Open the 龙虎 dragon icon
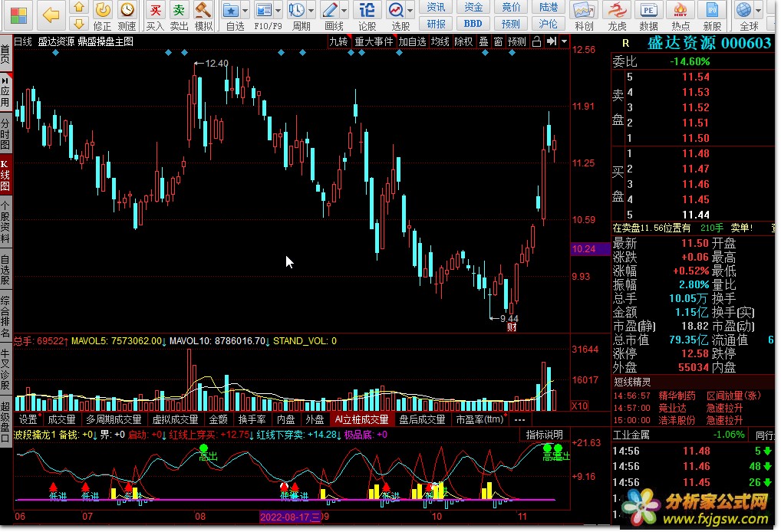Screen dimensions: 781x532 click(x=617, y=15)
